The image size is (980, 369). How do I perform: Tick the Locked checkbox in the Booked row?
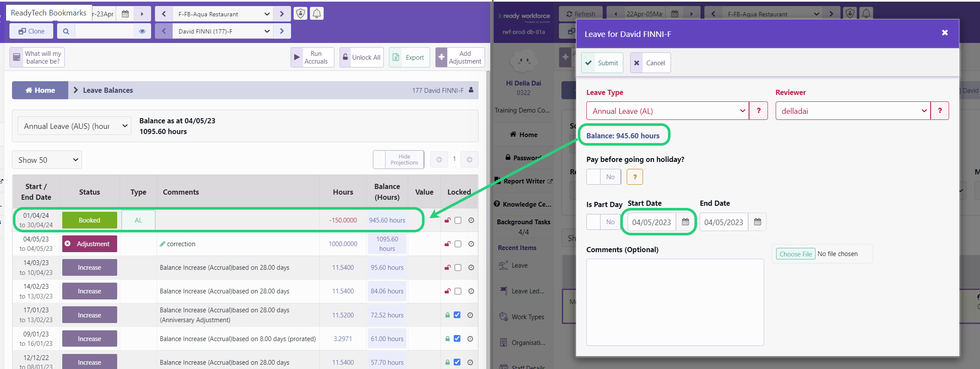coord(458,220)
